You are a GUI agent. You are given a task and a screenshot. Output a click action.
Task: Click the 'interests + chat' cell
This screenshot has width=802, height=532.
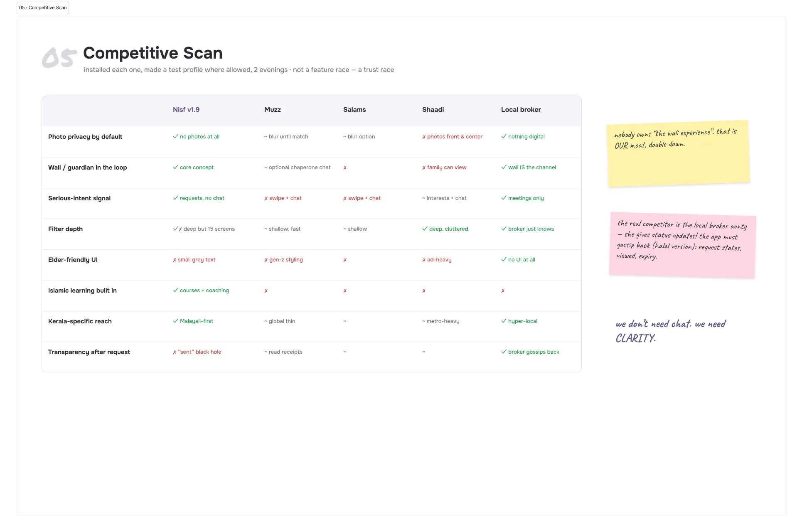coord(444,198)
